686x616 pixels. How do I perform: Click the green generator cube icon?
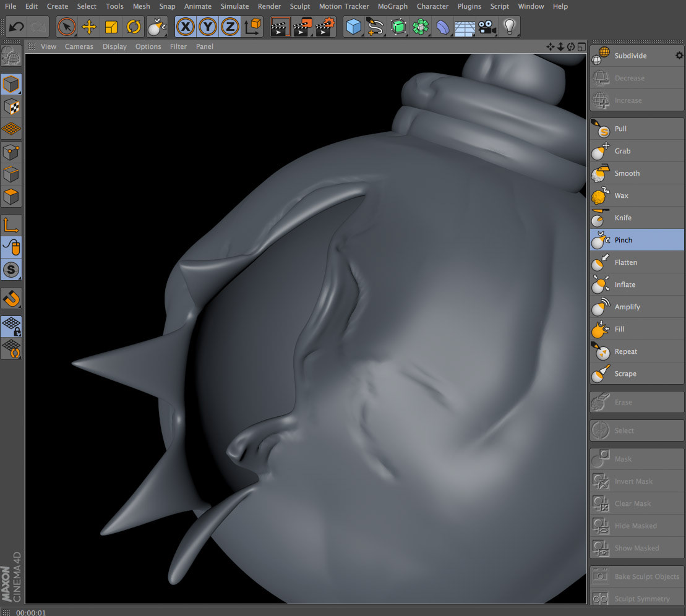(x=398, y=27)
